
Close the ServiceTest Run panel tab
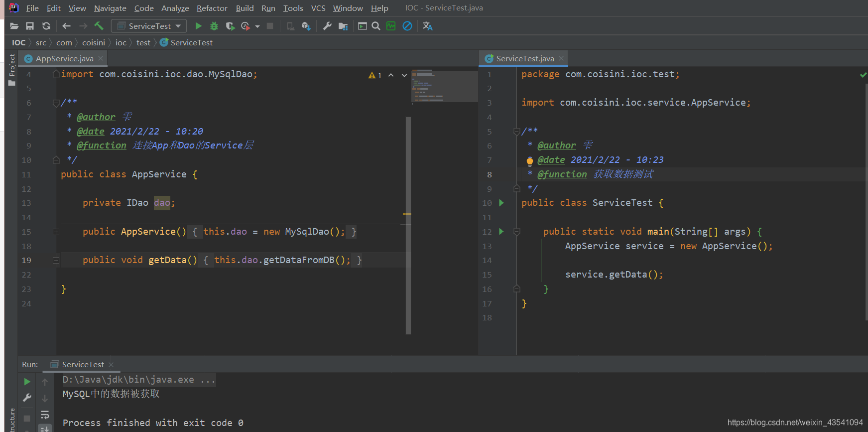coord(111,365)
